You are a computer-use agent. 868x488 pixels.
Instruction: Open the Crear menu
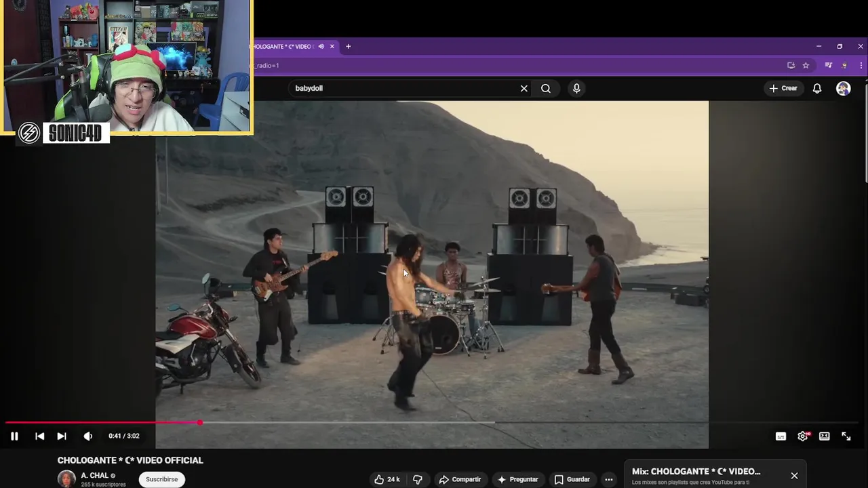(783, 88)
